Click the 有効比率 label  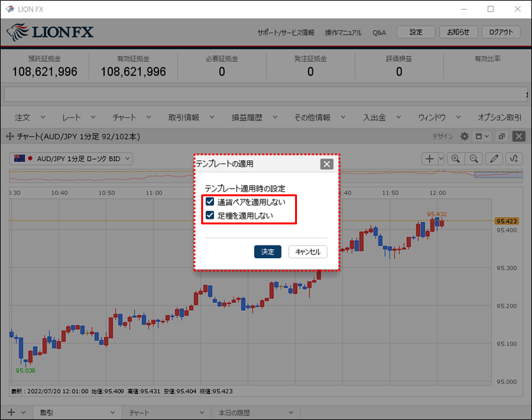pyautogui.click(x=487, y=59)
